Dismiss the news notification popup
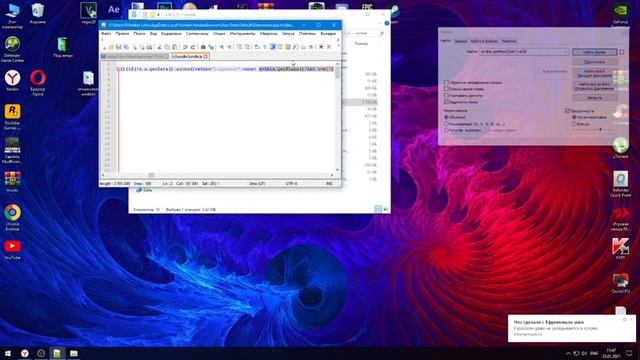Screen dimensions: 640x360 pos(631,319)
